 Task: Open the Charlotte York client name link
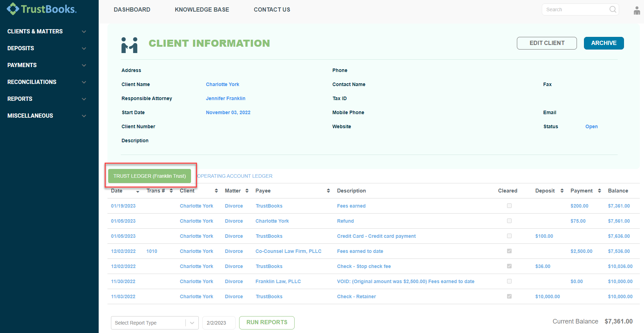(x=223, y=84)
